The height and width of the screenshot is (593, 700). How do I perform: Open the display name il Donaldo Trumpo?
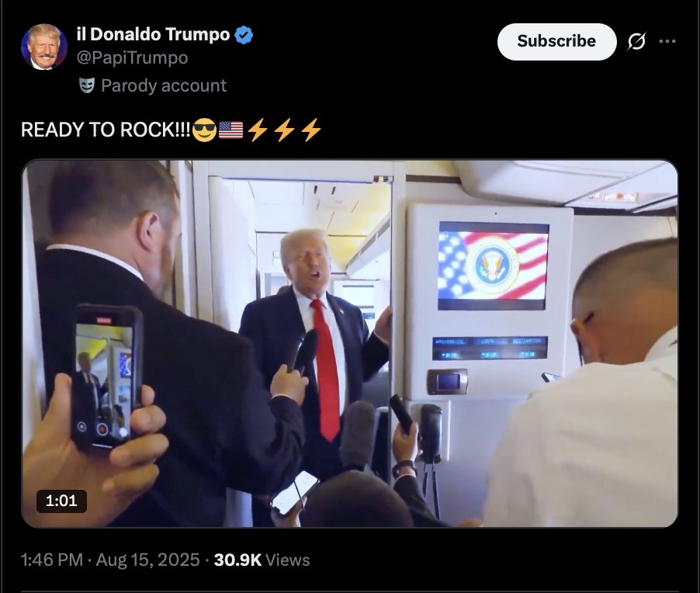[153, 34]
